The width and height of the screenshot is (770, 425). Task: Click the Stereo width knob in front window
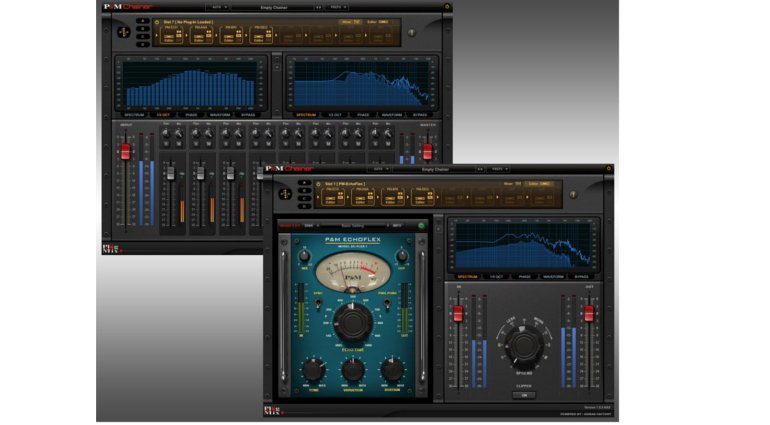[x=523, y=346]
